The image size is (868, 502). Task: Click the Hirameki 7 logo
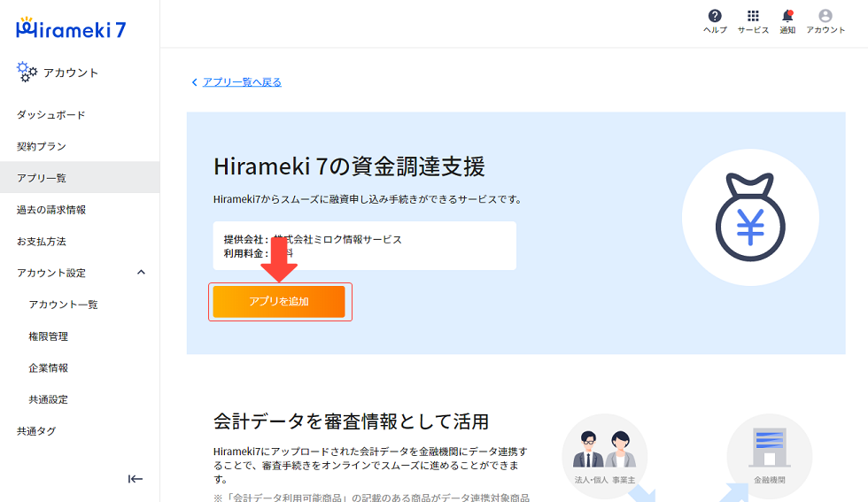tap(72, 28)
